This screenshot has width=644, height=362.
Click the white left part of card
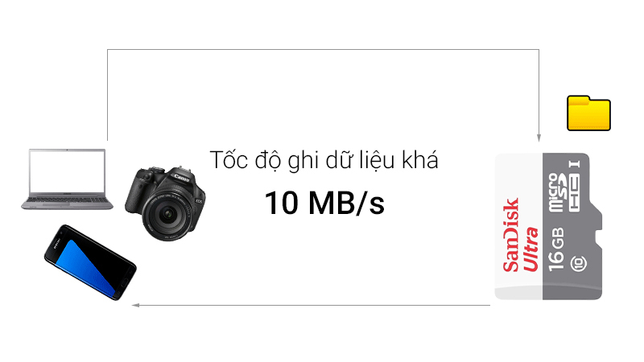518,227
